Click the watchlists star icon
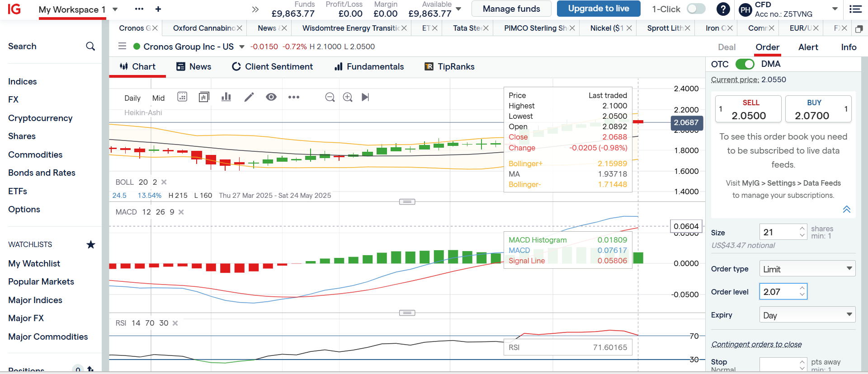 (x=91, y=244)
